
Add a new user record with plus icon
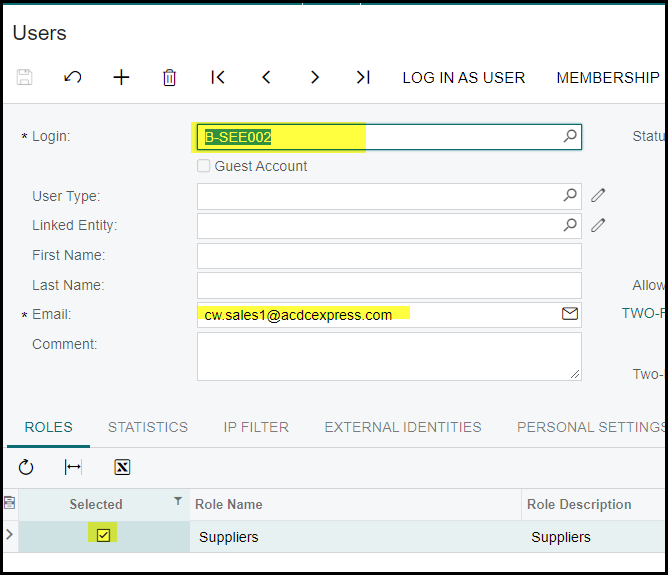[x=121, y=77]
